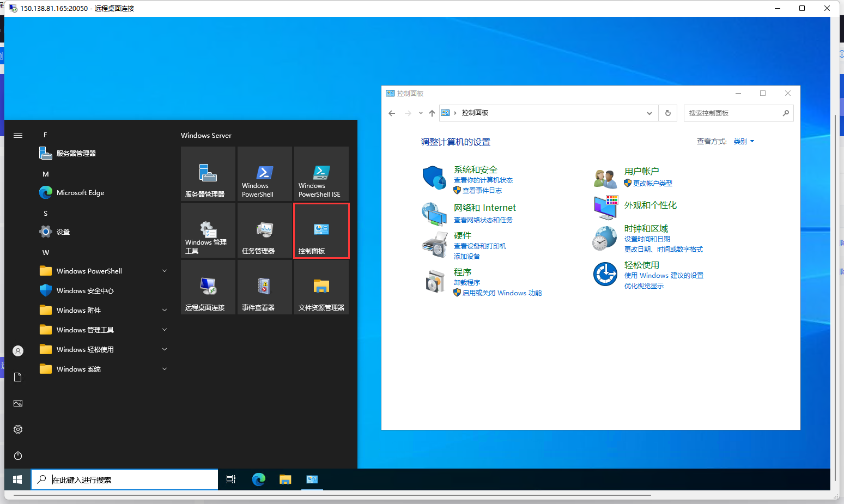Screen dimensions: 844x504
Task: Open the address bar history dropdown
Action: click(649, 113)
